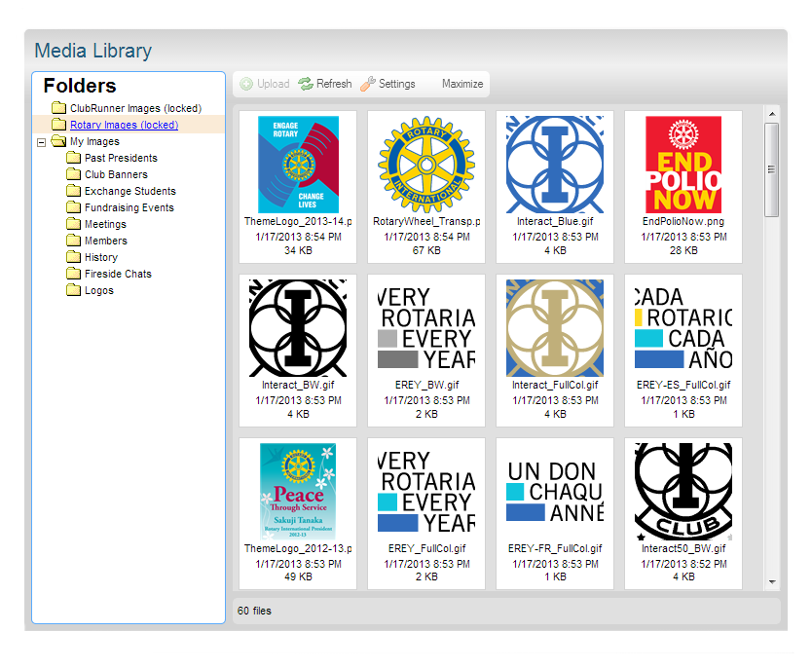Open the Rotary Images (locked) link
The image size is (812, 669).
pyautogui.click(x=125, y=125)
